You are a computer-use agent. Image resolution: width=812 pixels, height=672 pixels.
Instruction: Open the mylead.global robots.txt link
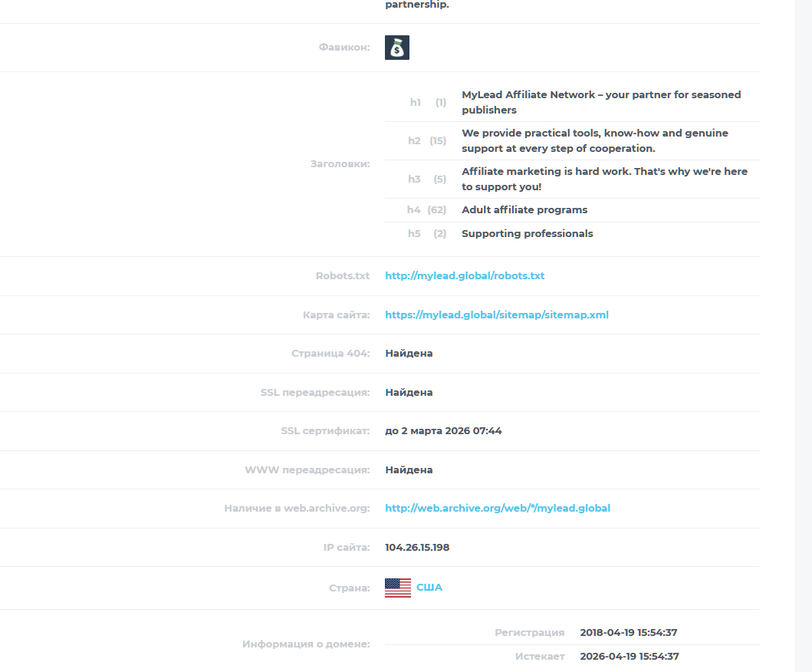click(465, 275)
